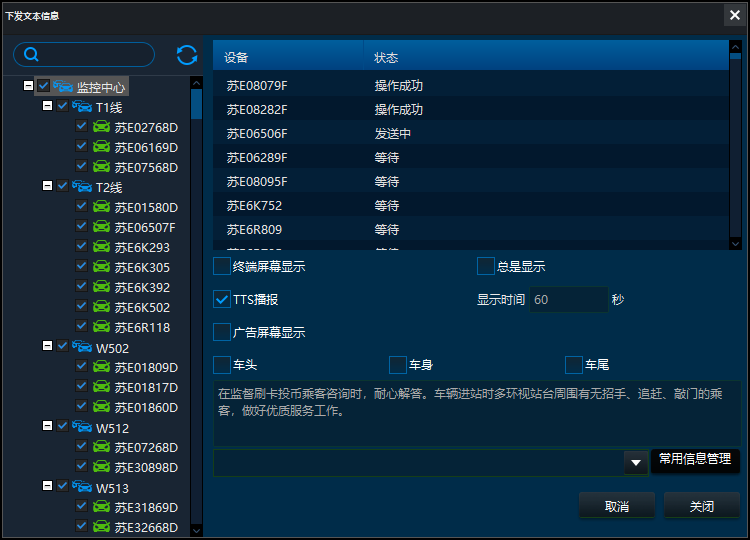The width and height of the screenshot is (750, 540).
Task: Uncheck the TTS播报 option
Action: 222,299
